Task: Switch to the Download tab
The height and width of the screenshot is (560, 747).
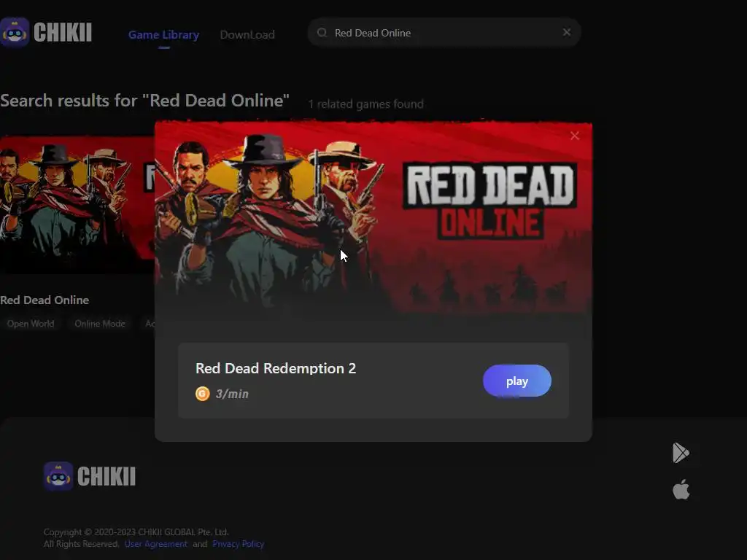Action: [x=247, y=35]
